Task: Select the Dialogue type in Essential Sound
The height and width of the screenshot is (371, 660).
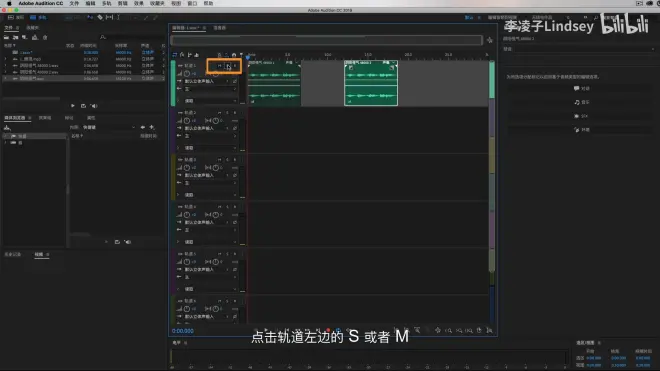Action: [582, 88]
